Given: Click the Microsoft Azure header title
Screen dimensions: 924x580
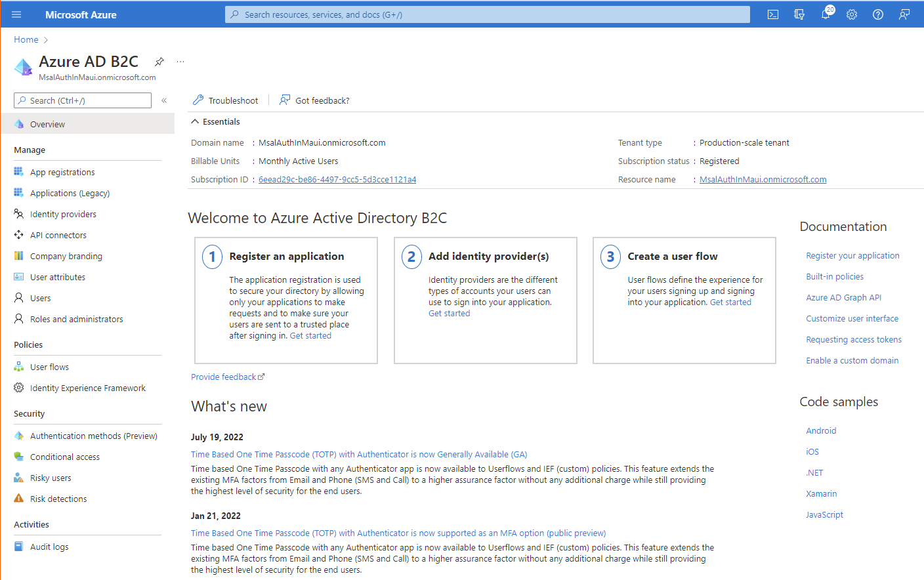Looking at the screenshot, I should (x=81, y=14).
